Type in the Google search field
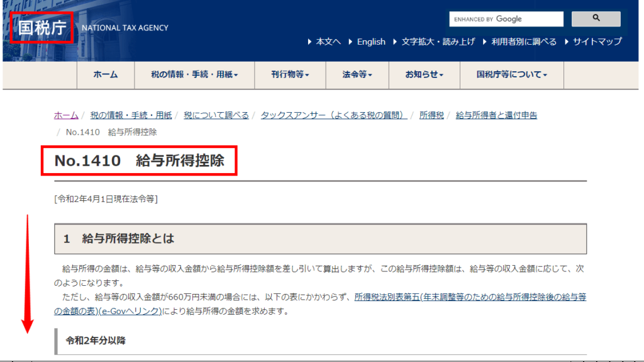644x362 pixels. coord(506,20)
